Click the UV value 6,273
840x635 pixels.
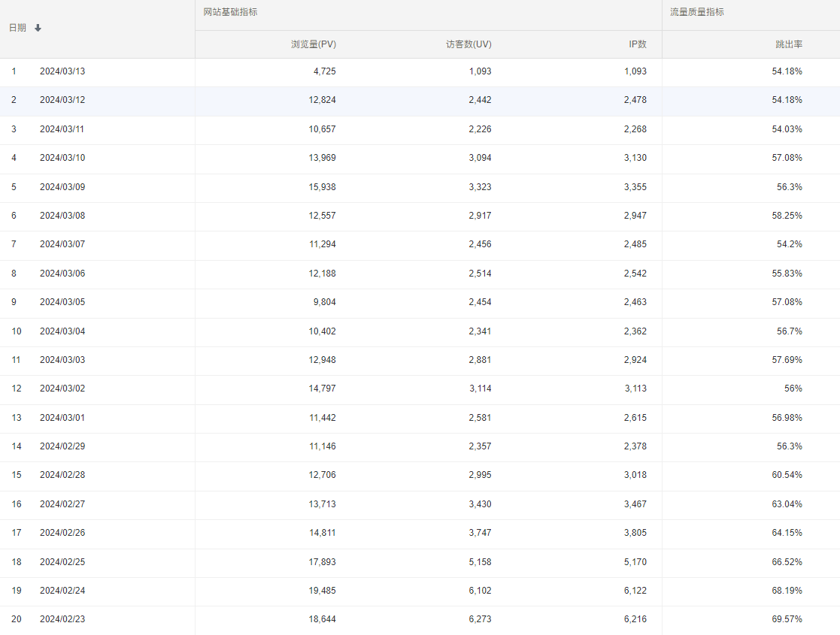[x=479, y=619]
